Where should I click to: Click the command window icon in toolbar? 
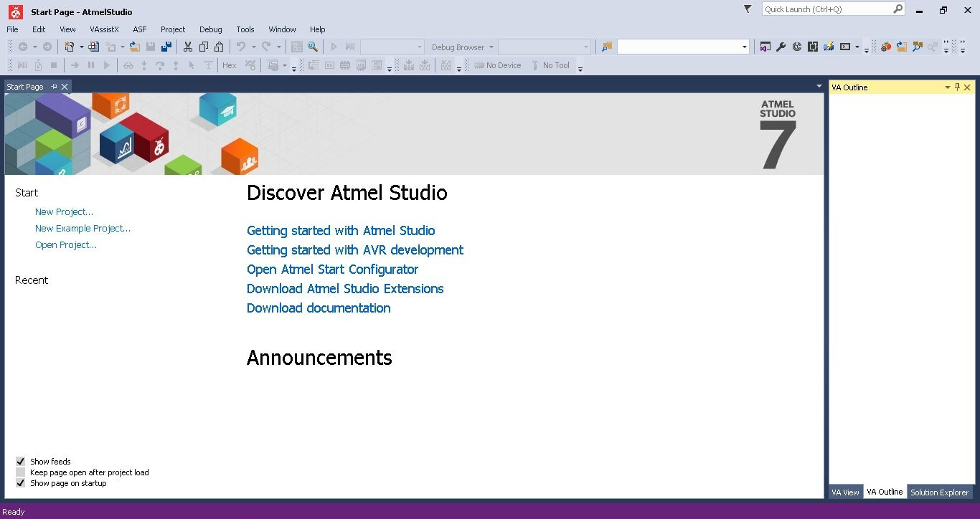point(845,47)
